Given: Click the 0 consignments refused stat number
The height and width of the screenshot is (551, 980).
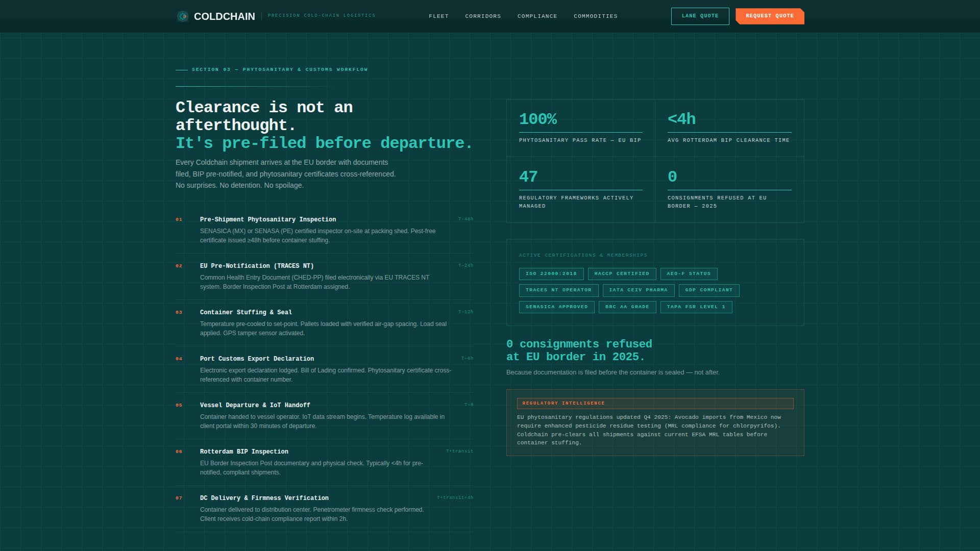Looking at the screenshot, I should point(672,177).
